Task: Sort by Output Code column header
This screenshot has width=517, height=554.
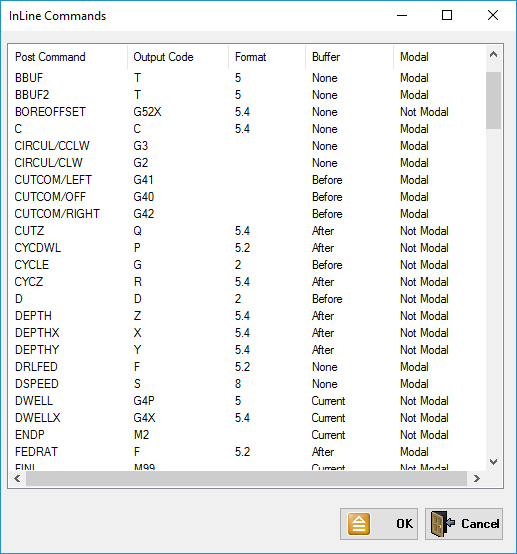Action: pos(178,57)
